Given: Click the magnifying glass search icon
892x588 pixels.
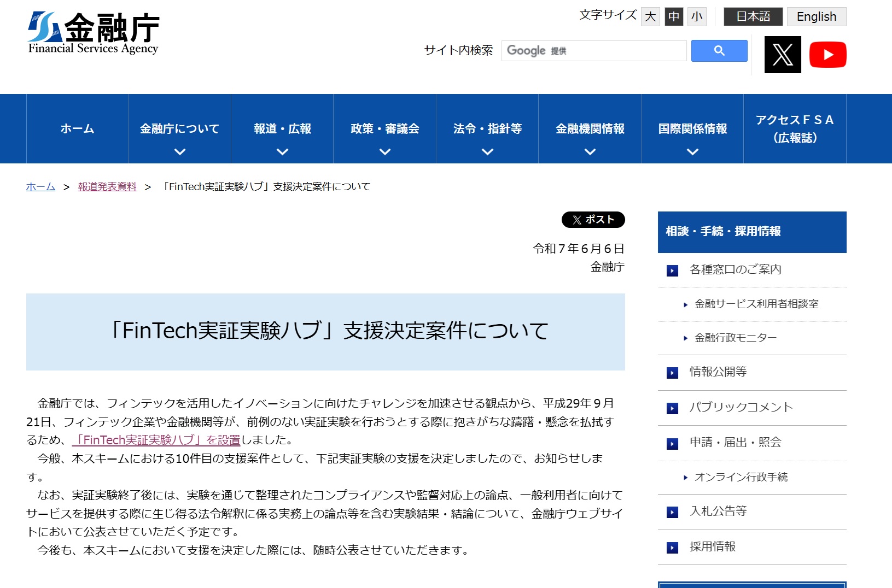Looking at the screenshot, I should click(x=719, y=51).
